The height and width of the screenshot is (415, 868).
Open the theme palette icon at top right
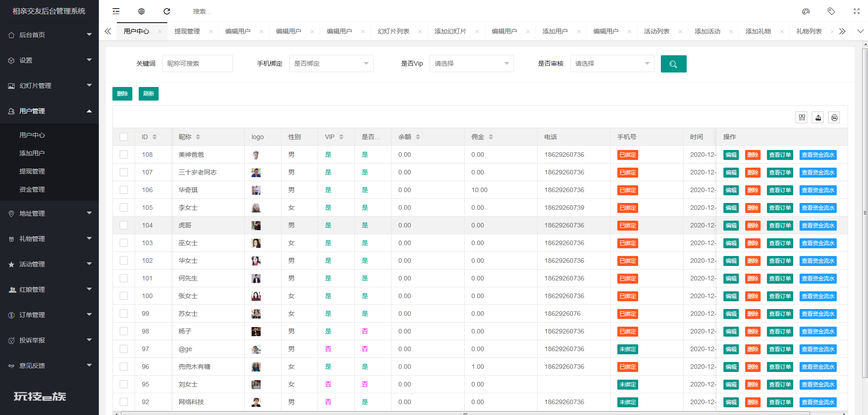point(806,11)
